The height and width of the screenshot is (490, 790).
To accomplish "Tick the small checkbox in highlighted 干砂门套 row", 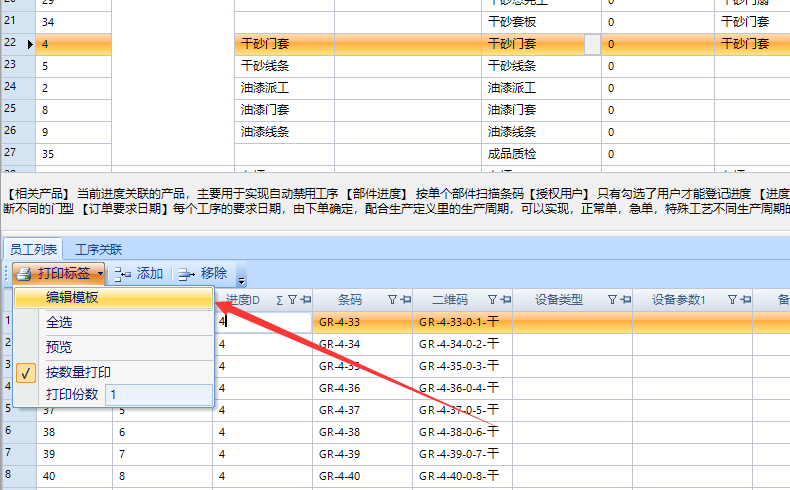I will [x=592, y=44].
